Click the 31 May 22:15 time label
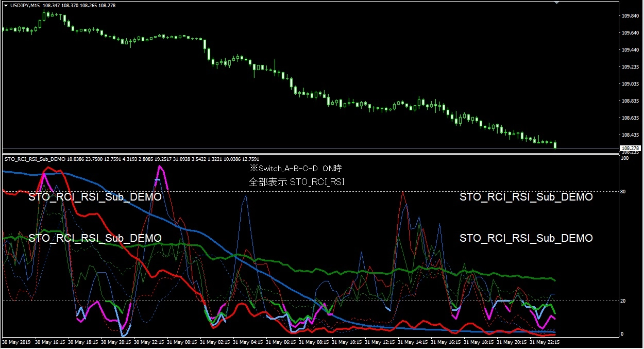The height and width of the screenshot is (349, 644). pos(545,342)
